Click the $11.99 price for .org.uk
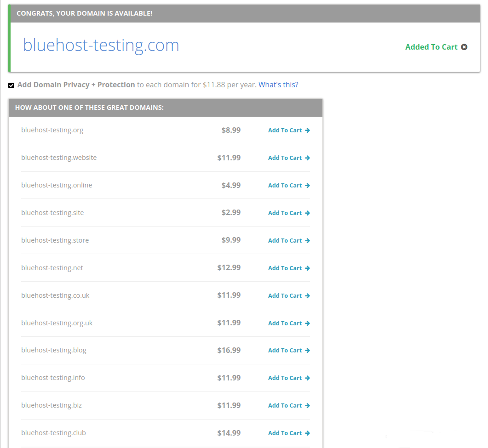The width and height of the screenshot is (488, 448). pyautogui.click(x=229, y=323)
